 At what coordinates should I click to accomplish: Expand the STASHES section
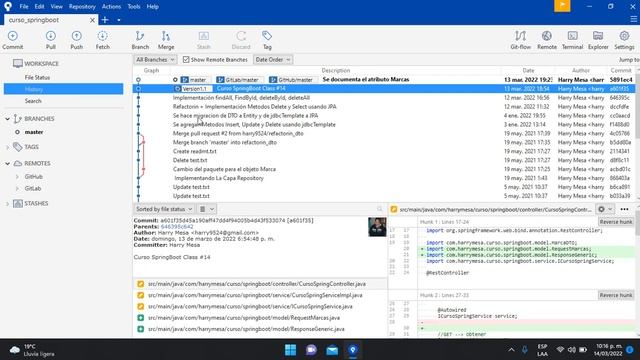pos(8,203)
